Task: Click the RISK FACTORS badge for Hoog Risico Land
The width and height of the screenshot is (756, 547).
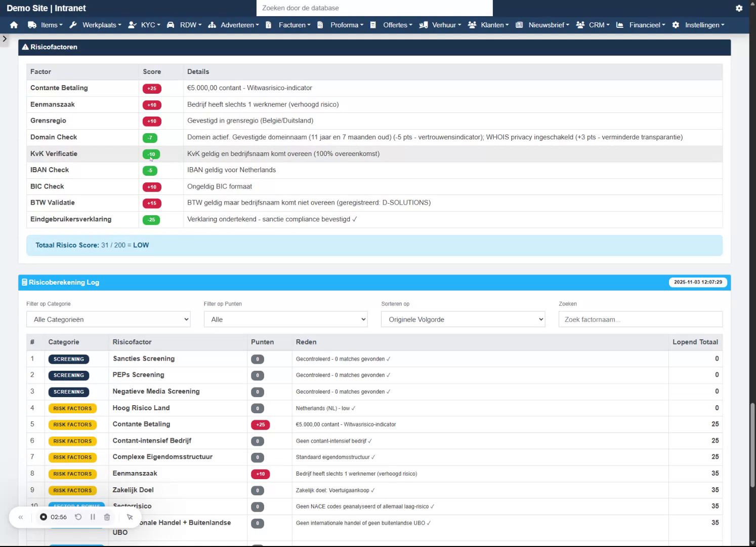Action: (x=72, y=408)
